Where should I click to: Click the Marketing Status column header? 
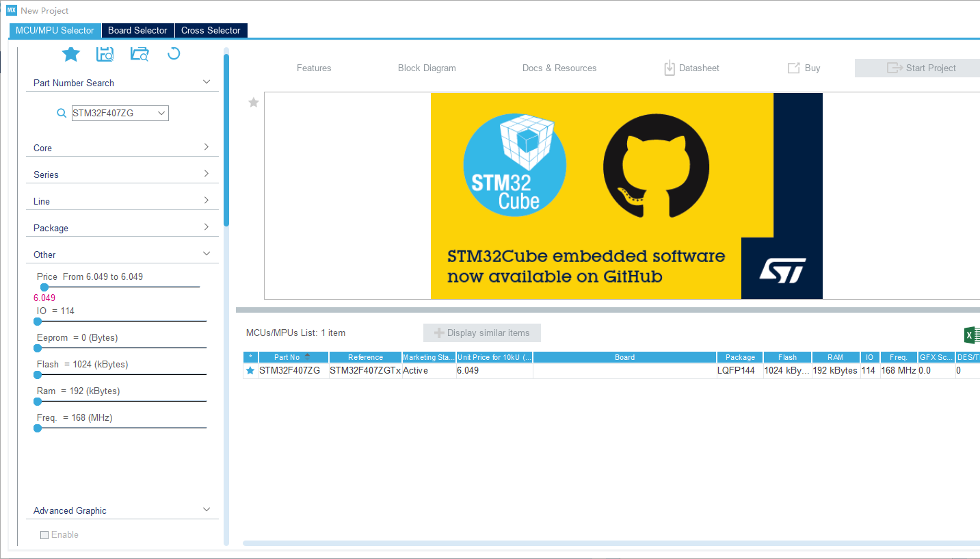(429, 357)
